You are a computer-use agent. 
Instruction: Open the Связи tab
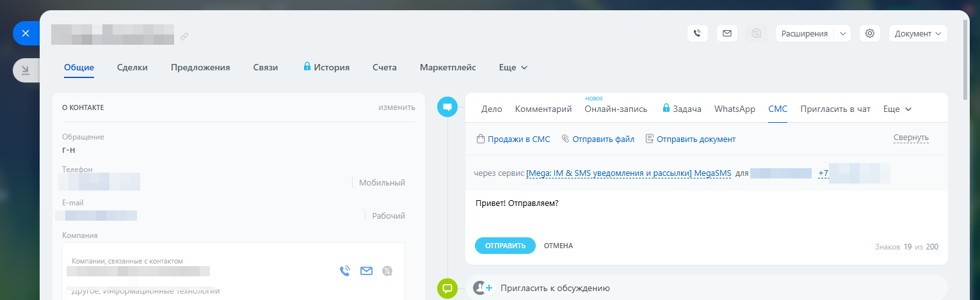[266, 67]
